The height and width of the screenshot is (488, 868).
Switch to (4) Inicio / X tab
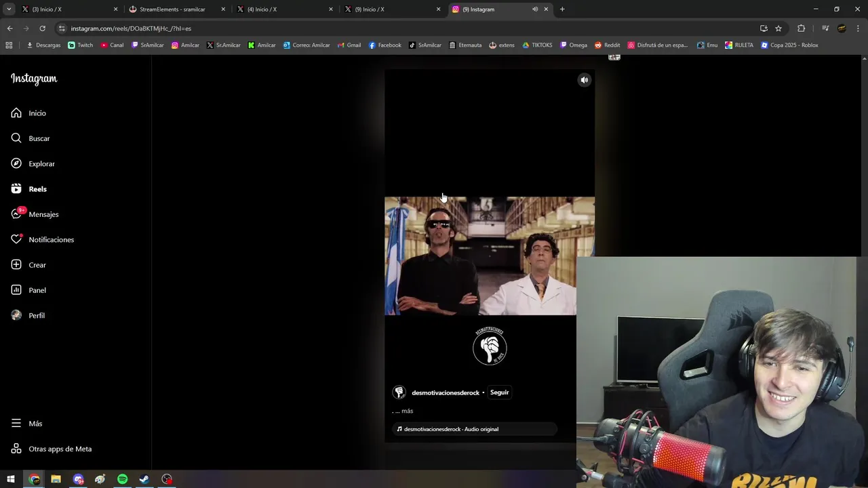click(x=284, y=9)
